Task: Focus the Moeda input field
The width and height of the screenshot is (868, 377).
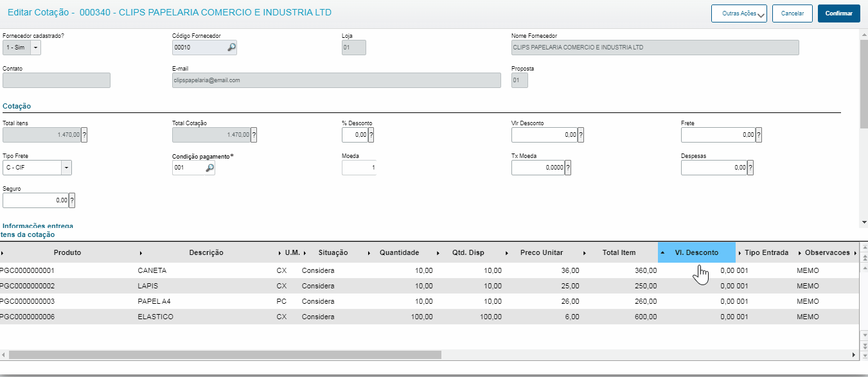Action: (359, 168)
